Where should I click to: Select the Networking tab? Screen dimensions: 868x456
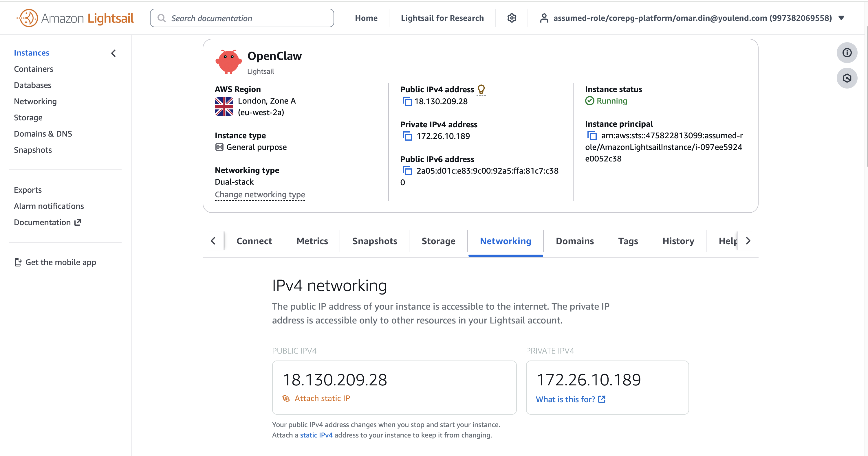(506, 241)
